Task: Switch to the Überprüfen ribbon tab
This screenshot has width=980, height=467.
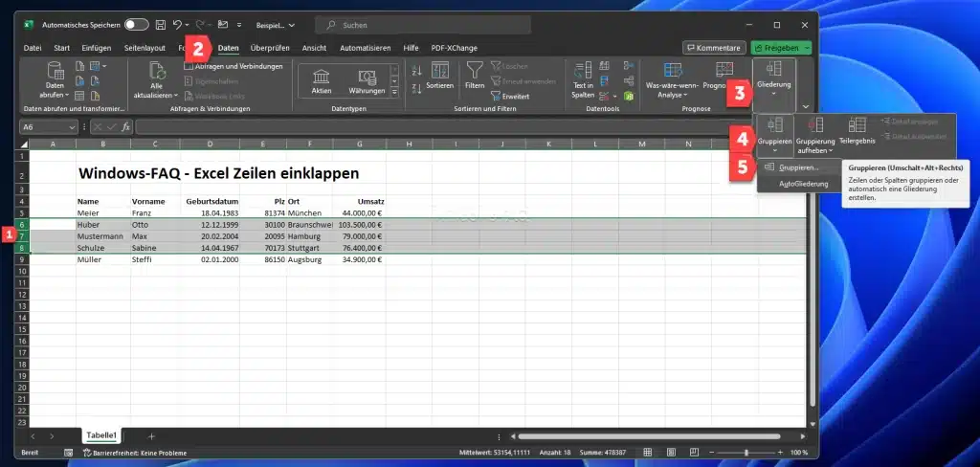Action: [x=270, y=48]
